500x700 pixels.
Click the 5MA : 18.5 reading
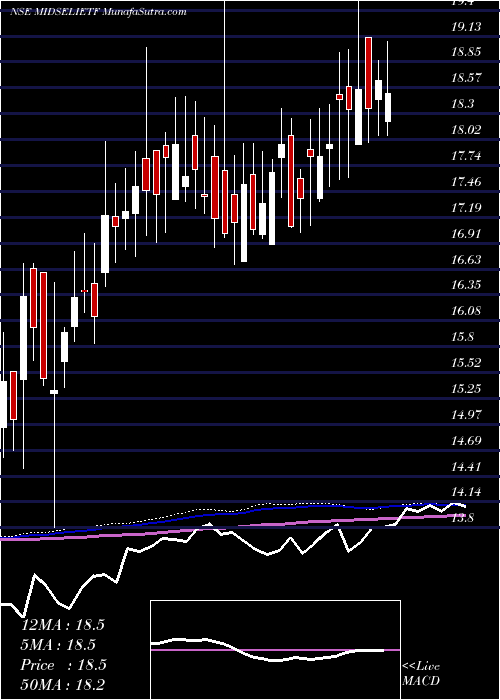58,645
